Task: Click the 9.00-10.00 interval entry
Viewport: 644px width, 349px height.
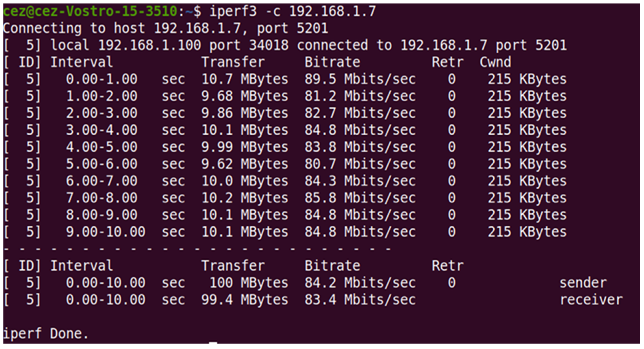Action: (x=105, y=232)
